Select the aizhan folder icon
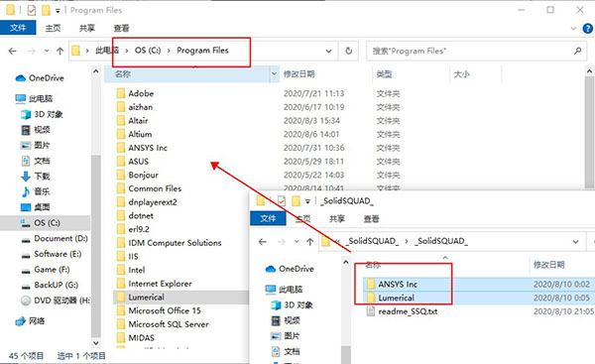Image resolution: width=595 pixels, height=364 pixels. coord(121,107)
